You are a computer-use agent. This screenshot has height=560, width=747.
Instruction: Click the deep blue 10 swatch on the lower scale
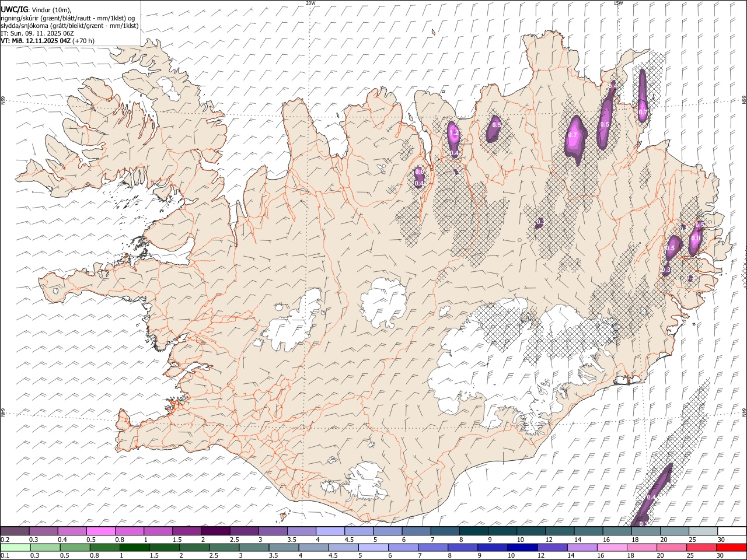tap(522, 547)
